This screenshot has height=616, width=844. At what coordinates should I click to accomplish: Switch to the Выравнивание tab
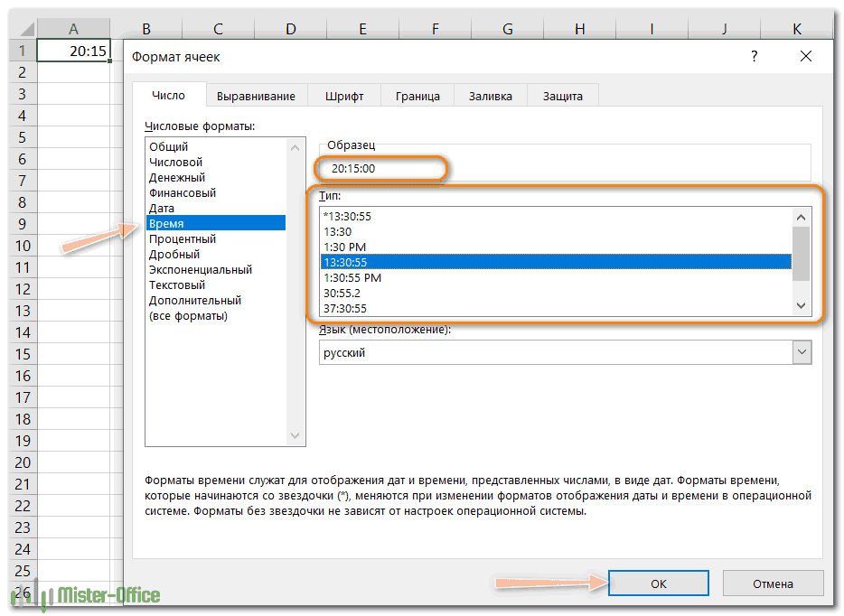(x=256, y=96)
